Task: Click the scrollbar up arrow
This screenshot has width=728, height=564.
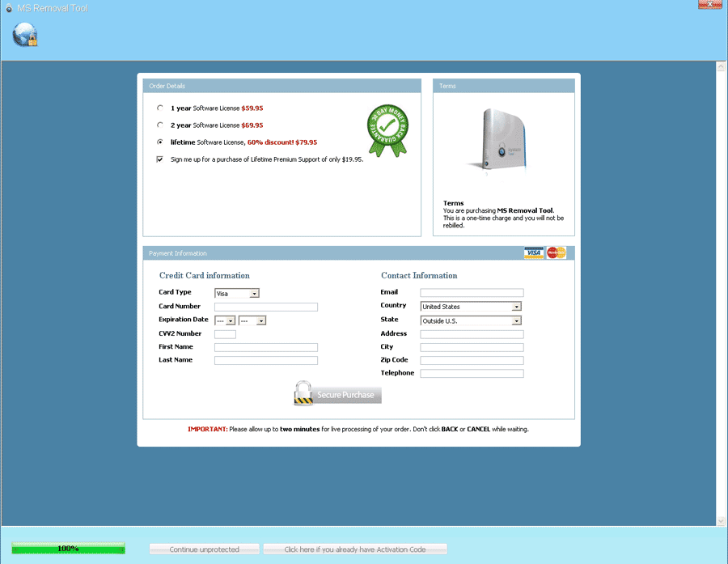Action: point(721,67)
